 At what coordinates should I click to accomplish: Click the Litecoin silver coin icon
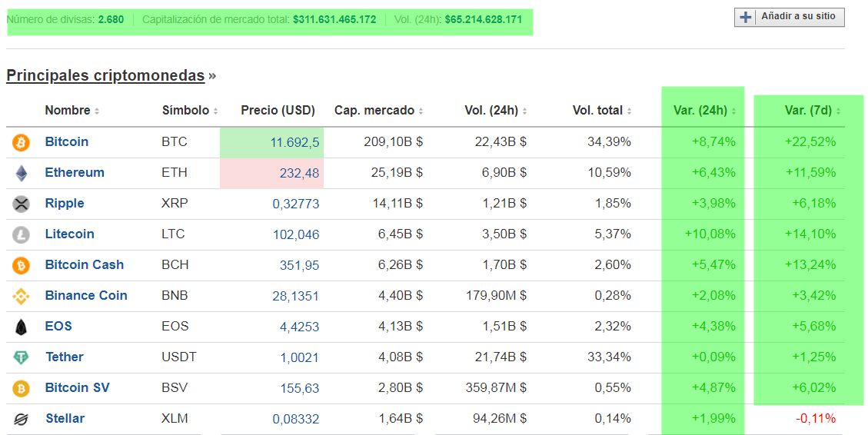click(21, 234)
